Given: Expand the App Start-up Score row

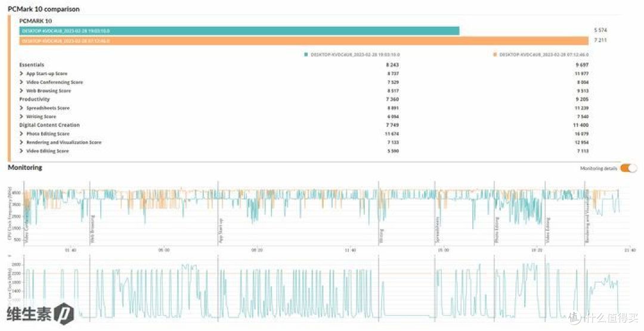Looking at the screenshot, I should click(21, 73).
